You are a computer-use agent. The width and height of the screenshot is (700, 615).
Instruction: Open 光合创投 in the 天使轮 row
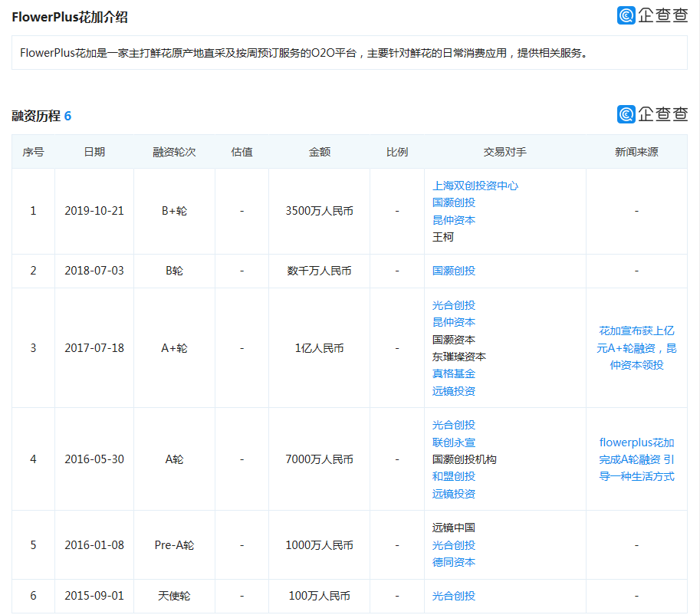[454, 596]
